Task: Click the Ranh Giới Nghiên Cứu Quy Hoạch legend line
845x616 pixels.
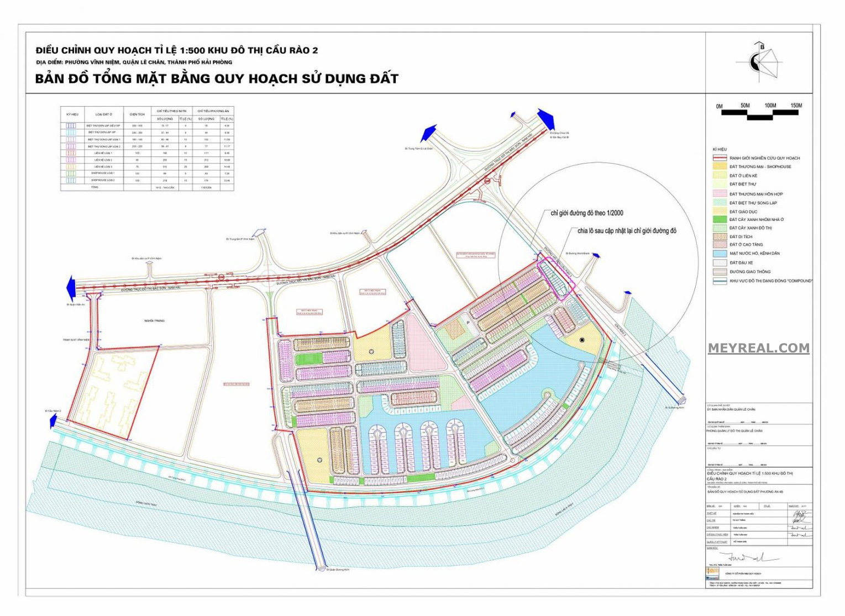Action: (720, 158)
